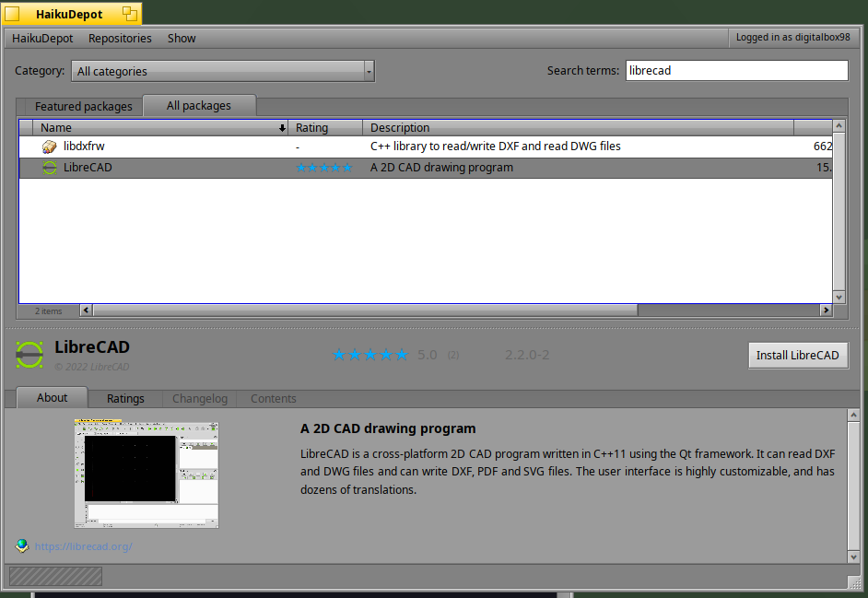Click the LibreCAD icon in package list
Image resolution: width=868 pixels, height=598 pixels.
49,167
